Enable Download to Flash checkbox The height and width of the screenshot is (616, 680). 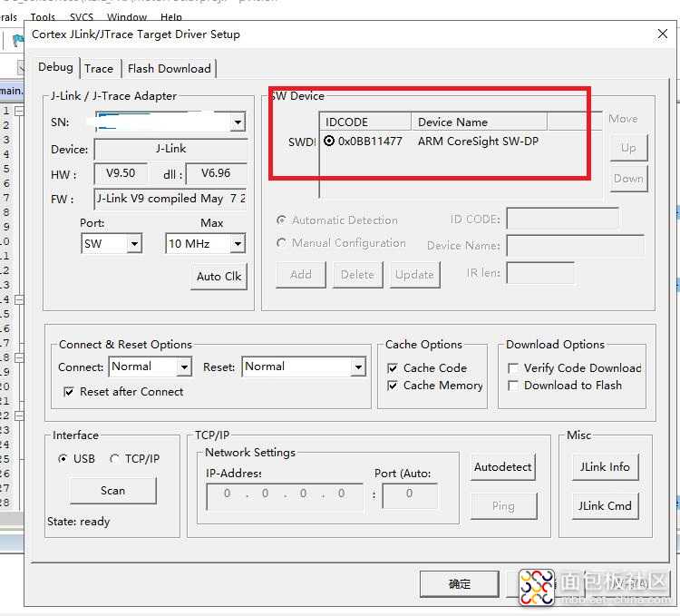coord(512,386)
